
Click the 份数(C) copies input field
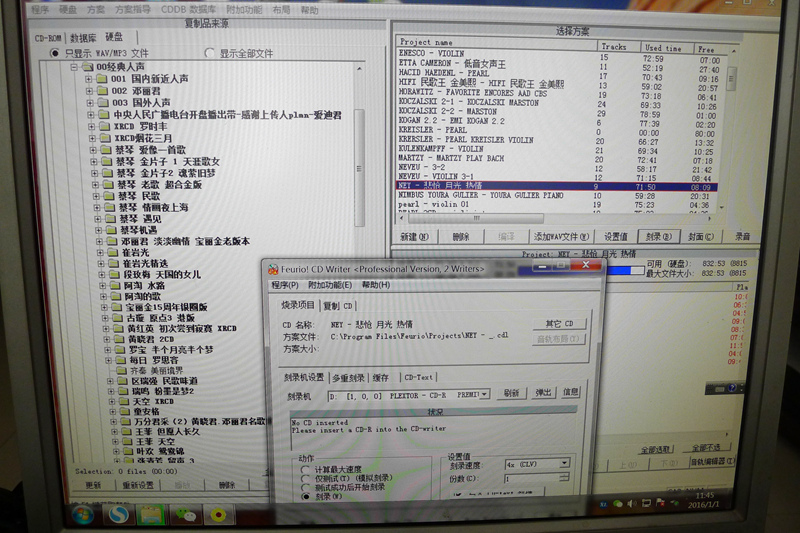click(x=532, y=478)
